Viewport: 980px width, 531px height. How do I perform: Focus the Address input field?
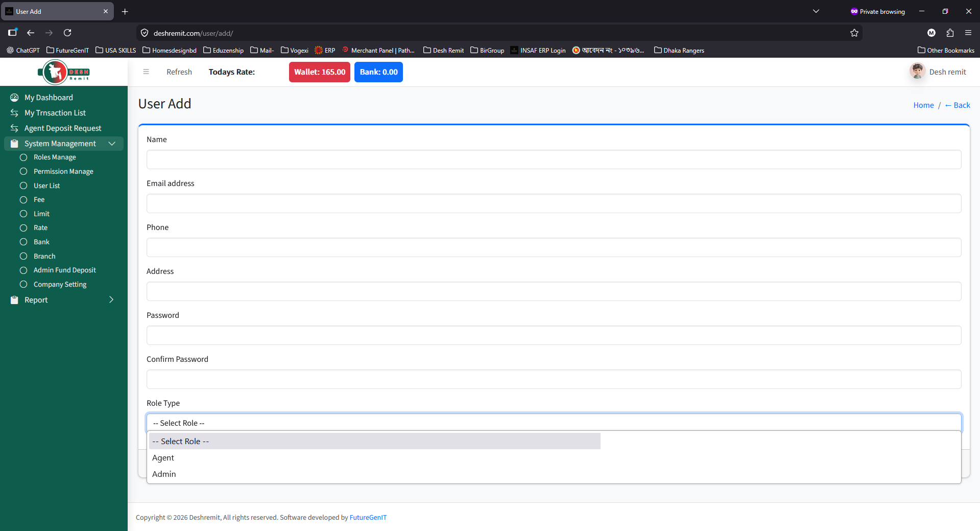[554, 291]
